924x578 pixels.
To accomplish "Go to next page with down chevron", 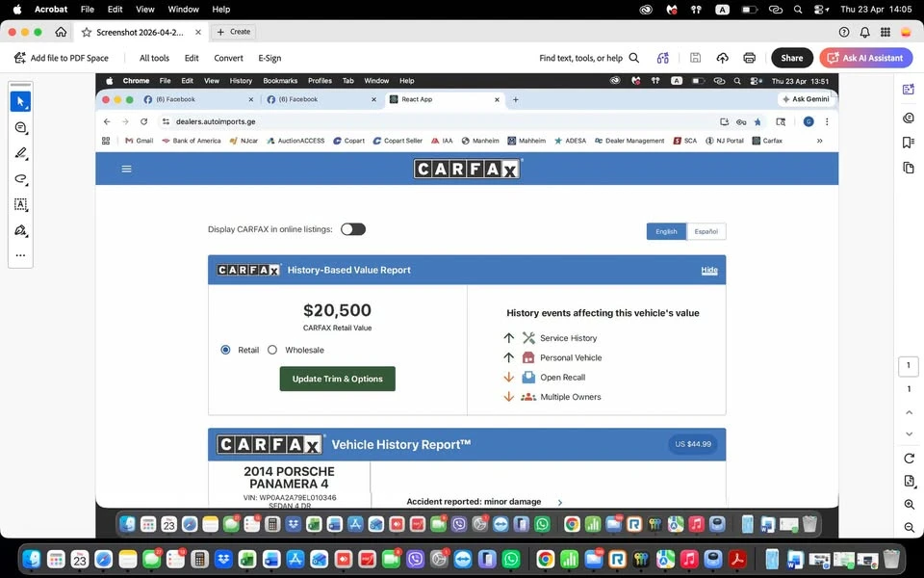I will point(909,434).
